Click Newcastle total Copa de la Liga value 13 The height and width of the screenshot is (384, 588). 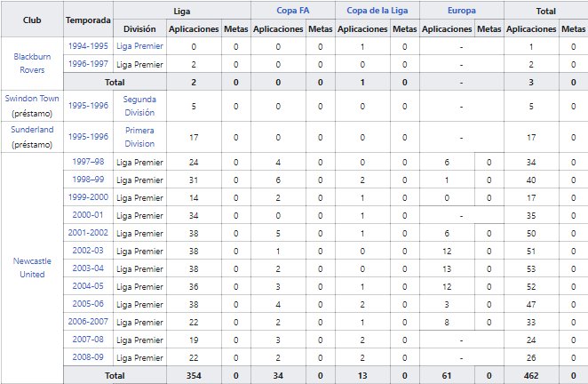(362, 375)
